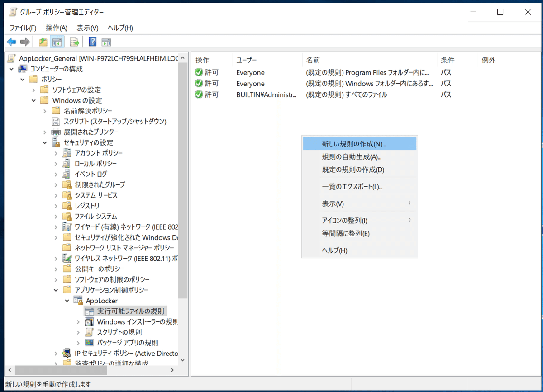Click the tree pane scroll down arrow

[182, 360]
